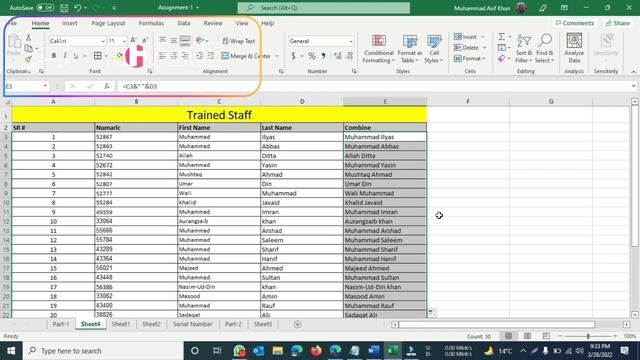Image resolution: width=640 pixels, height=360 pixels.
Task: Click the Insert cells button
Action: pyautogui.click(x=466, y=37)
